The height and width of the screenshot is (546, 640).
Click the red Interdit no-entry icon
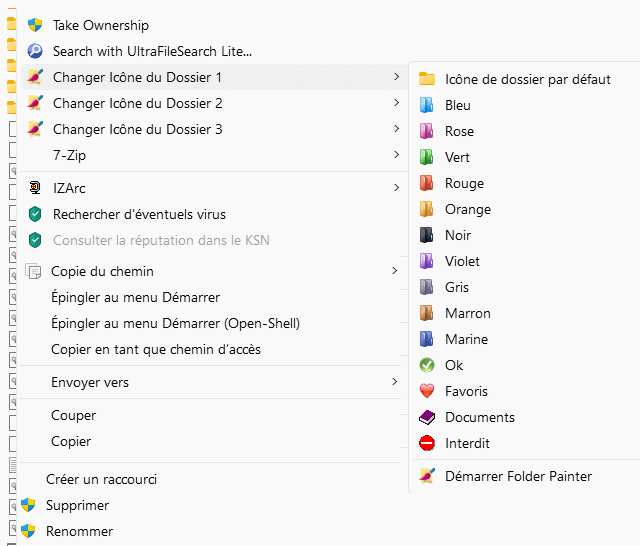click(427, 444)
